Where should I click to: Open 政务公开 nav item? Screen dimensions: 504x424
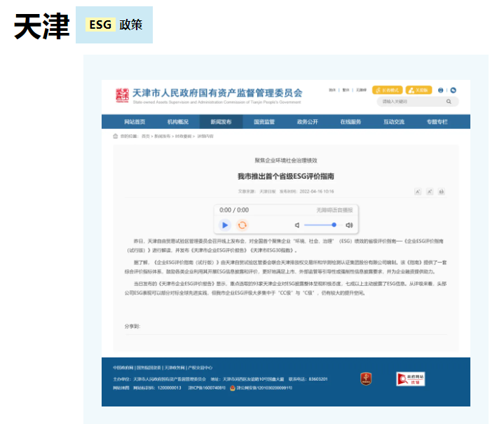pos(307,122)
